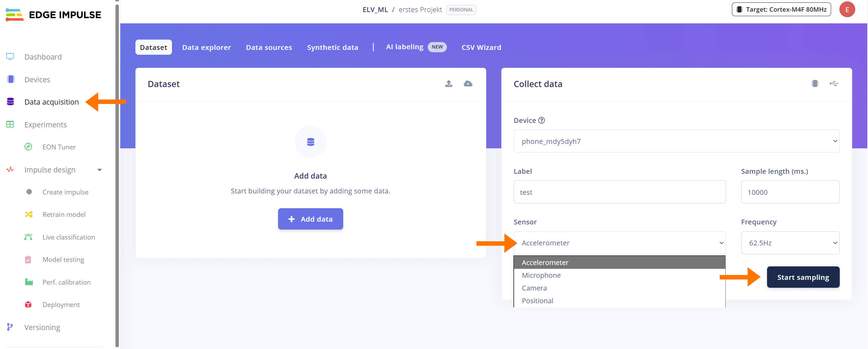This screenshot has width=868, height=349.
Task: Switch to the Dataset tab
Action: click(153, 47)
